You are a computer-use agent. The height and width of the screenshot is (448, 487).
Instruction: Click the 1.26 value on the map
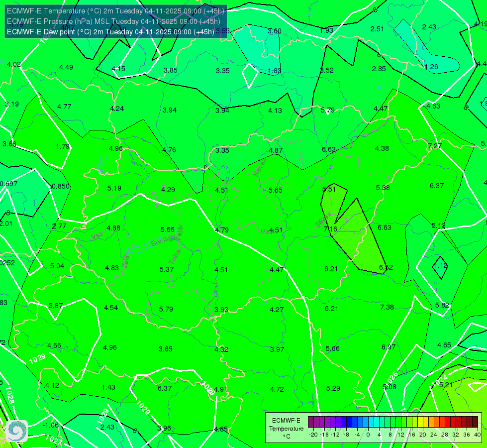click(431, 67)
